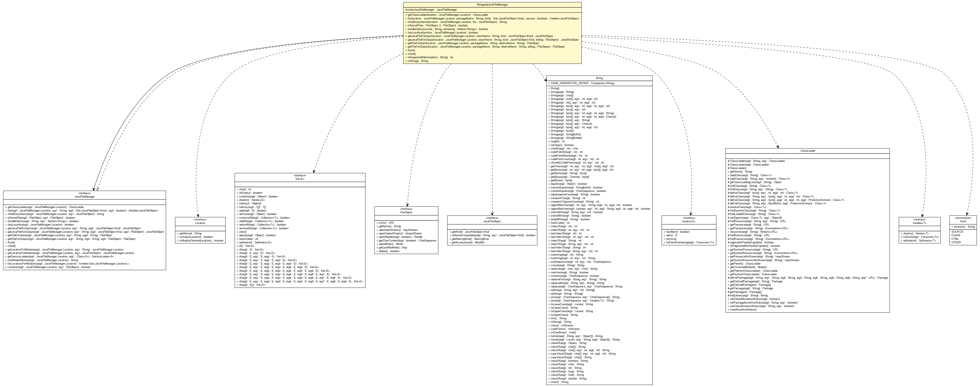The width and height of the screenshot is (980, 387).
Task: Click the JavaFileManager interface title
Action: (84, 197)
